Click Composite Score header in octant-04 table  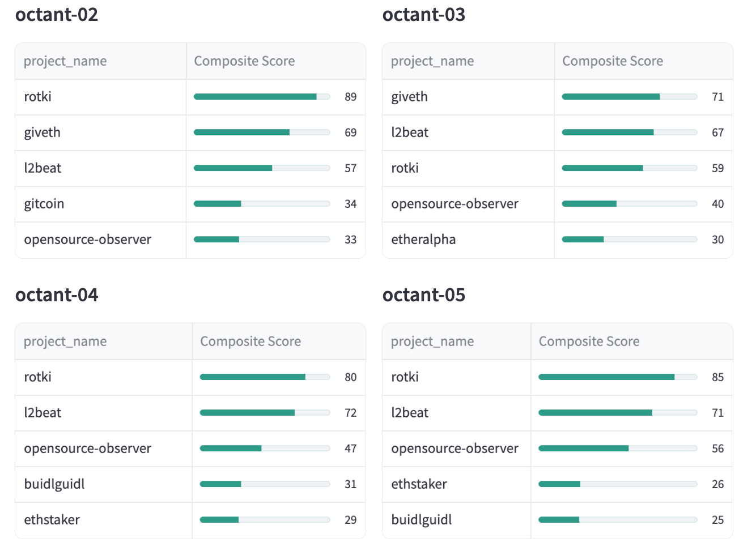tap(250, 341)
